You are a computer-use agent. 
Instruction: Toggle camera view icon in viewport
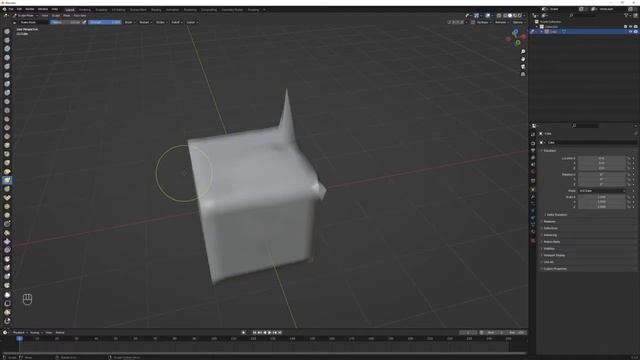pos(523,67)
